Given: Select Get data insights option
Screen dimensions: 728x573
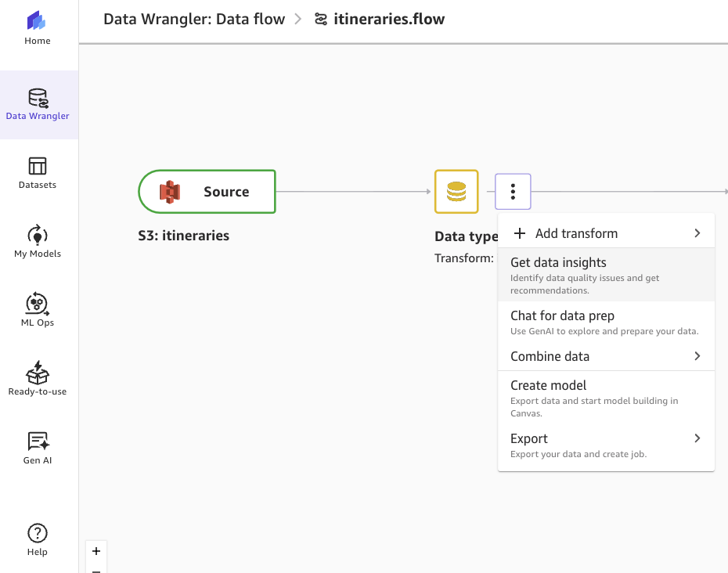Looking at the screenshot, I should pyautogui.click(x=606, y=275).
